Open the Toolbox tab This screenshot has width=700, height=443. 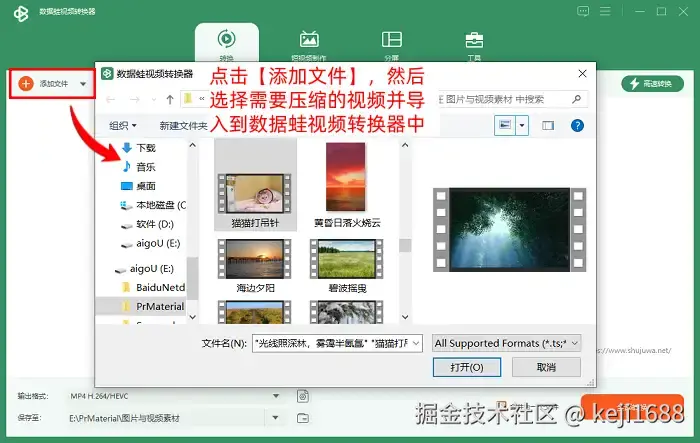pyautogui.click(x=474, y=45)
